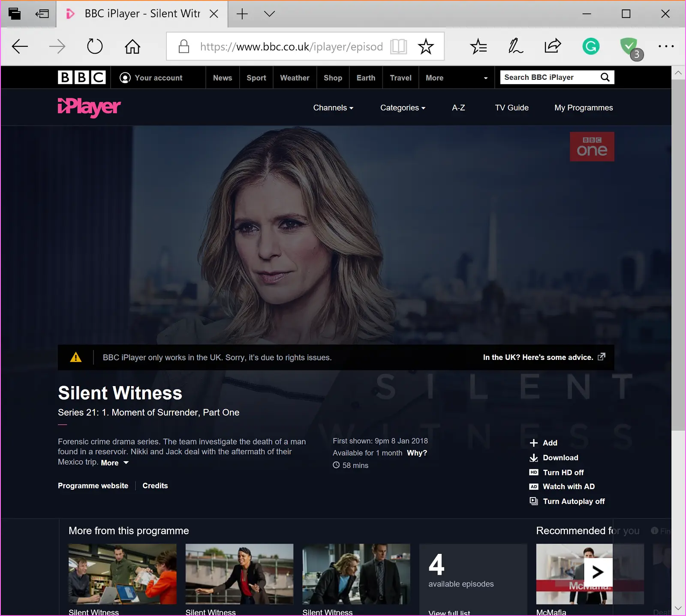The width and height of the screenshot is (686, 616).
Task: Click the search magnifier icon
Action: point(605,77)
